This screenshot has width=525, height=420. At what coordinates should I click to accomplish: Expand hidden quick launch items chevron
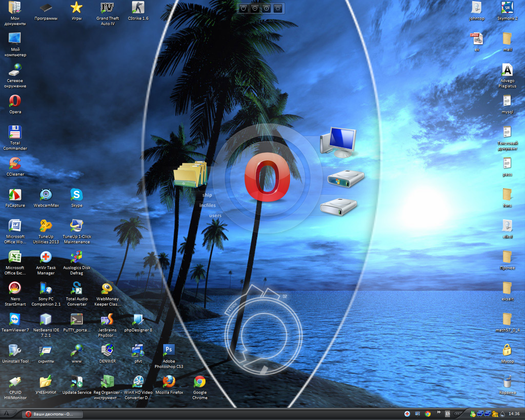[x=439, y=412]
